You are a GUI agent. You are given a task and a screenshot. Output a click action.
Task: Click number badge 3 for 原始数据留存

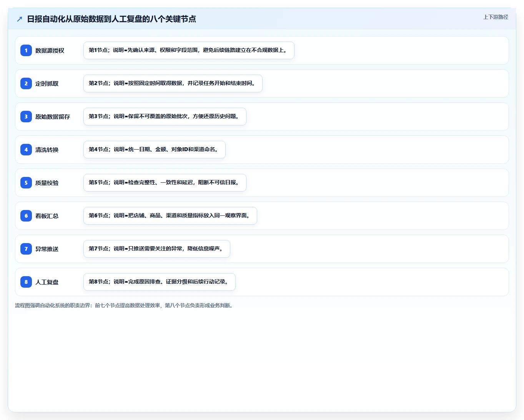[26, 117]
